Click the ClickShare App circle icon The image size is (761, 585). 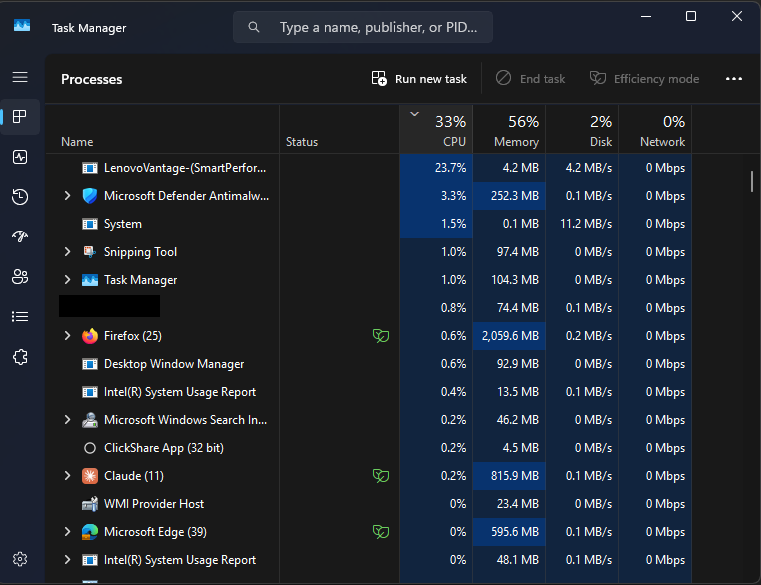coord(90,448)
